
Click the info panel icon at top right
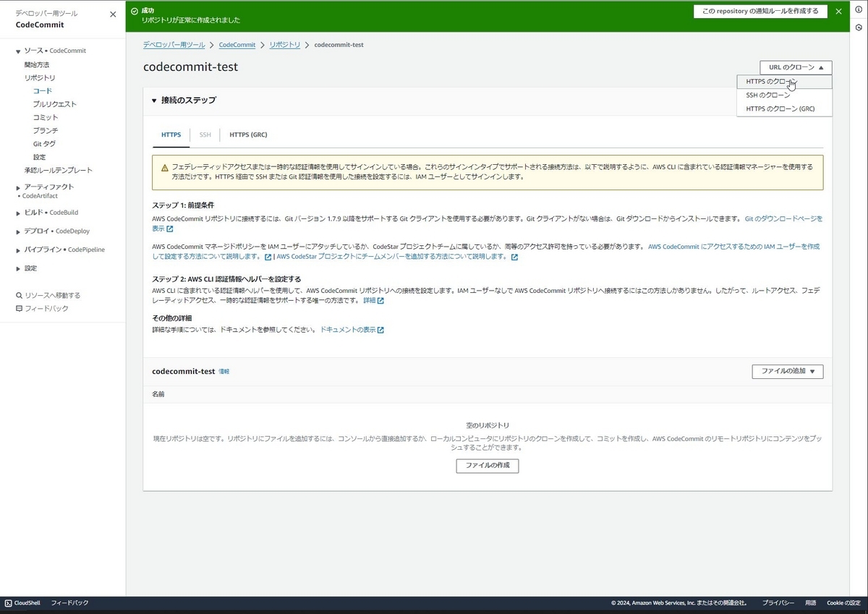[859, 9]
